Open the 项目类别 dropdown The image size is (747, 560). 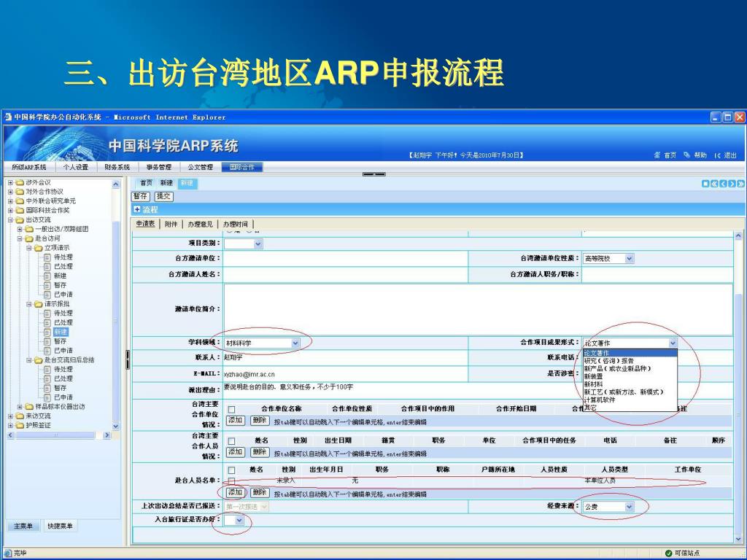point(244,244)
